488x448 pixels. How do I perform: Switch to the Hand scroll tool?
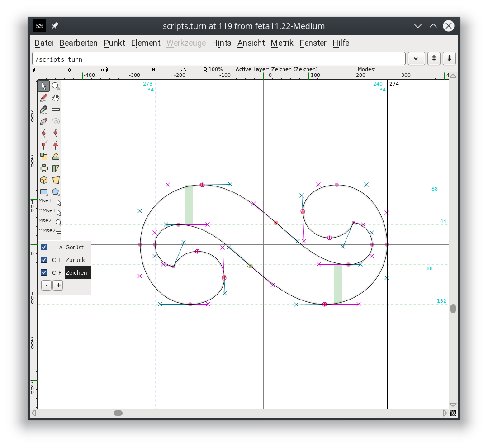click(55, 98)
